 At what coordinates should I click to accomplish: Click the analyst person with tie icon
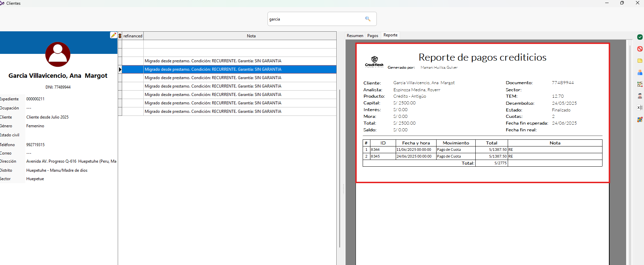tap(640, 96)
